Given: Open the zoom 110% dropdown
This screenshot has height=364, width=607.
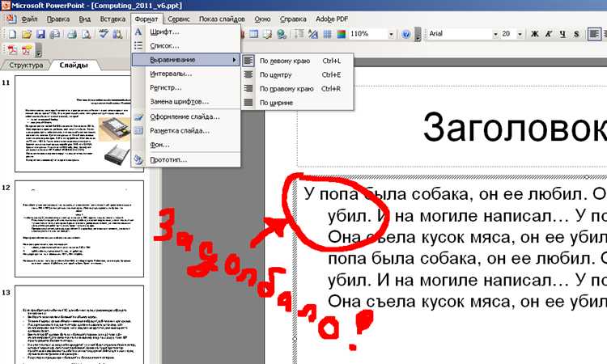Looking at the screenshot, I should [391, 34].
